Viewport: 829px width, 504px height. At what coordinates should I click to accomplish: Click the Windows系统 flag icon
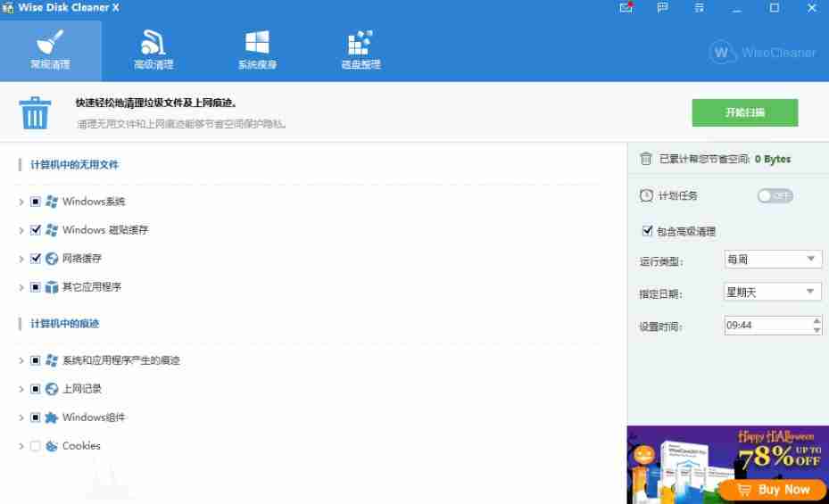coord(51,202)
